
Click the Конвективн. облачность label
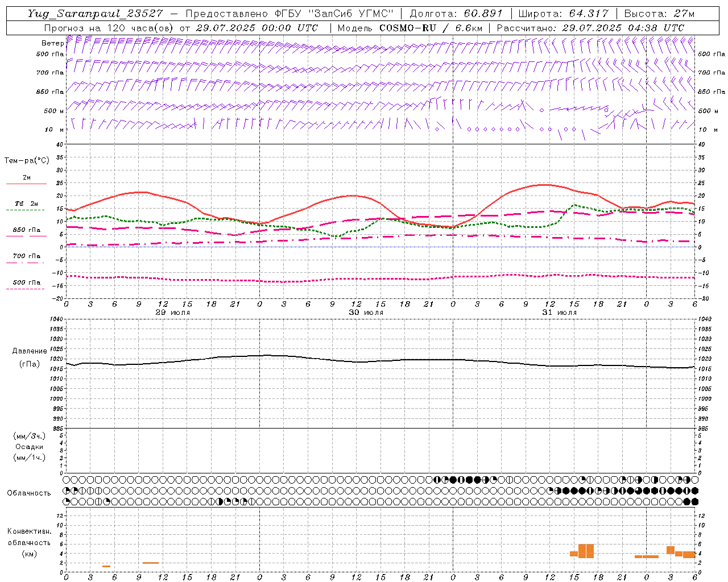tap(29, 537)
